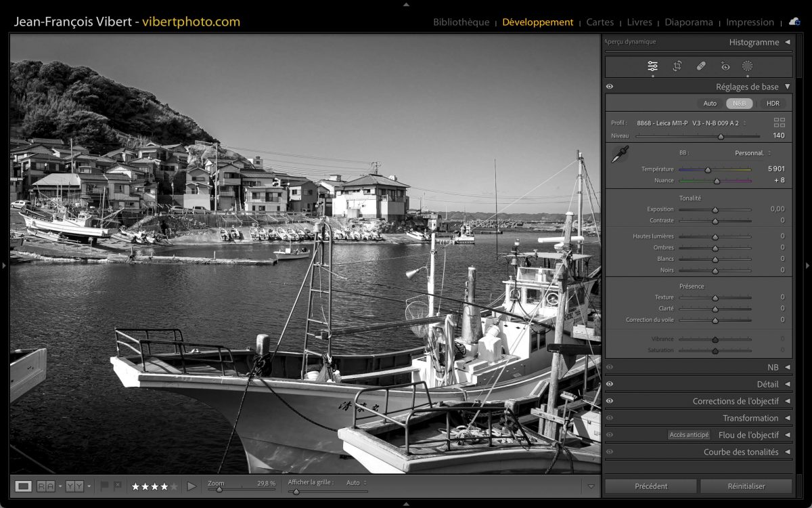Activate the Crop and rotate tool
The image size is (812, 508).
[677, 66]
